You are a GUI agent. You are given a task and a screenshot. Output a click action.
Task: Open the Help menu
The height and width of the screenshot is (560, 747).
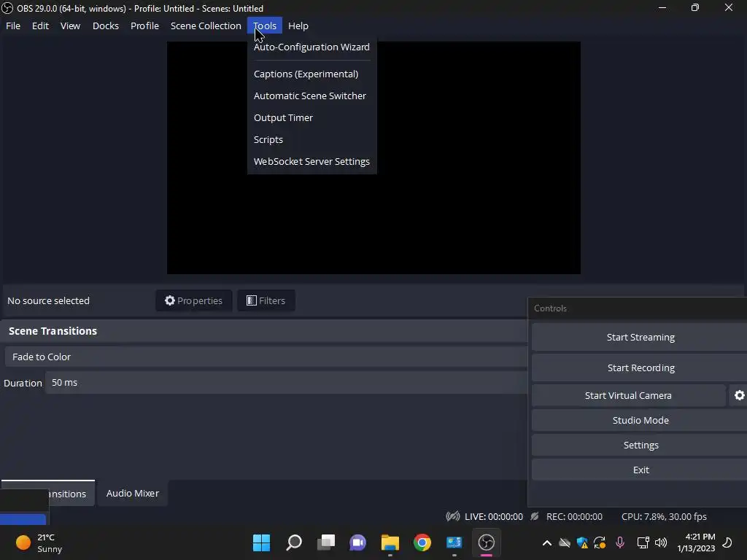pos(298,26)
